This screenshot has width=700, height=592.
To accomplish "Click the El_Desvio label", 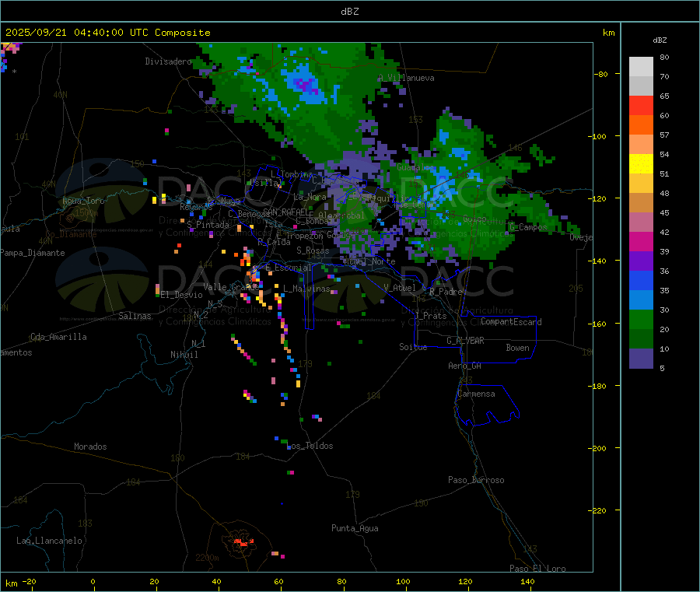I will tap(181, 295).
